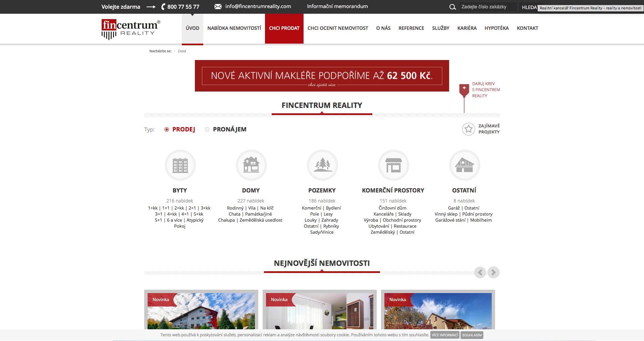
Task: Click the order number search field
Action: [488, 7]
